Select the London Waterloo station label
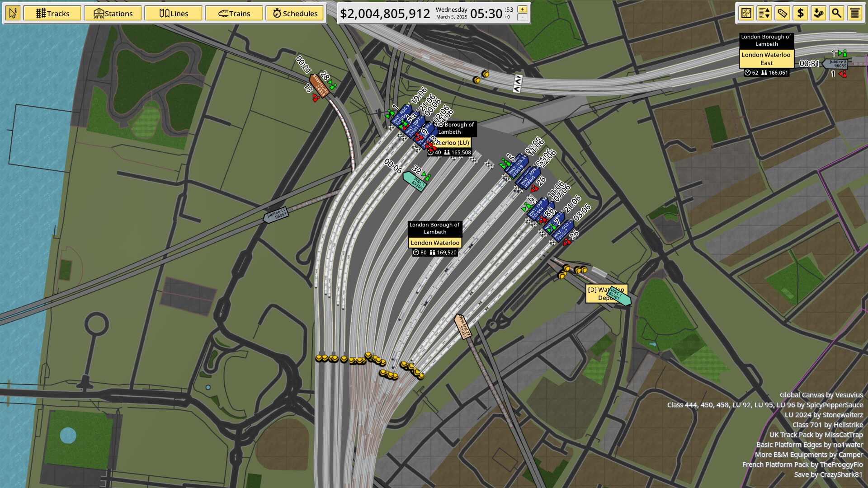The height and width of the screenshot is (488, 868). tap(434, 243)
